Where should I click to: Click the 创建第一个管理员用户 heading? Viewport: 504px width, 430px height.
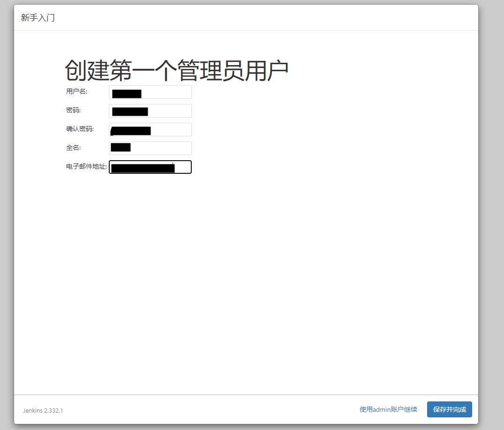click(177, 69)
